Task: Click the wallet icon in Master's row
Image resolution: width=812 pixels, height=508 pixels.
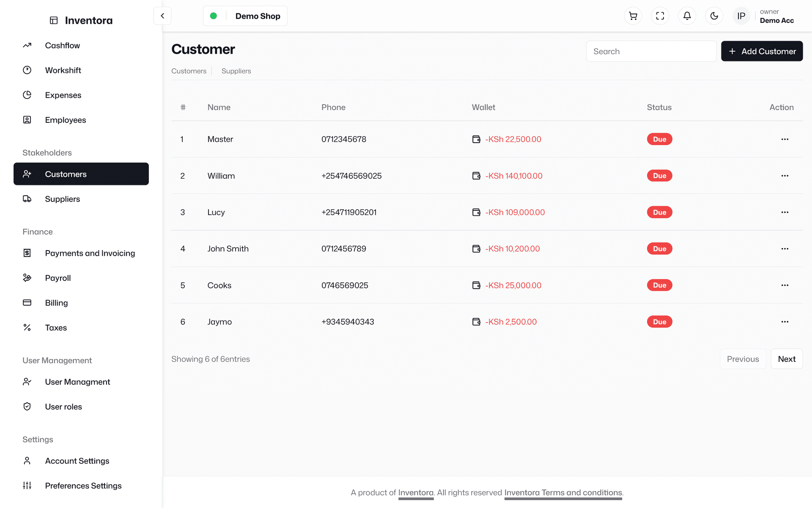Action: 476,139
